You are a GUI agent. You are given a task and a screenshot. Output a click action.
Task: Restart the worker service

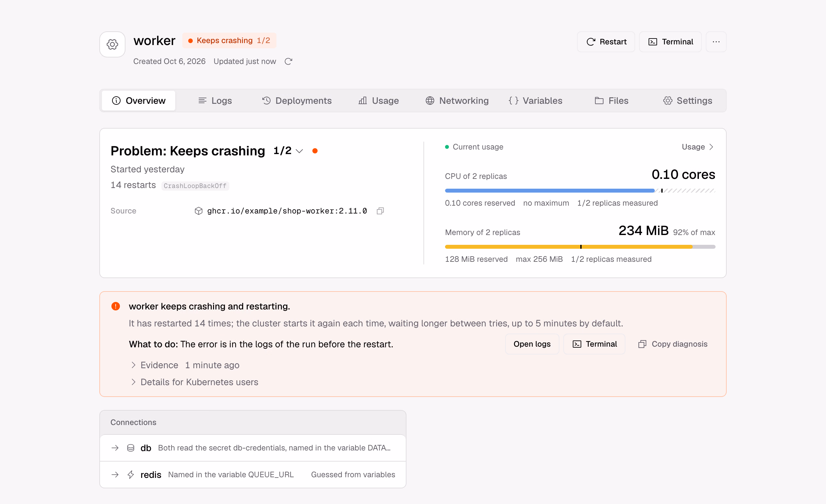tap(606, 42)
